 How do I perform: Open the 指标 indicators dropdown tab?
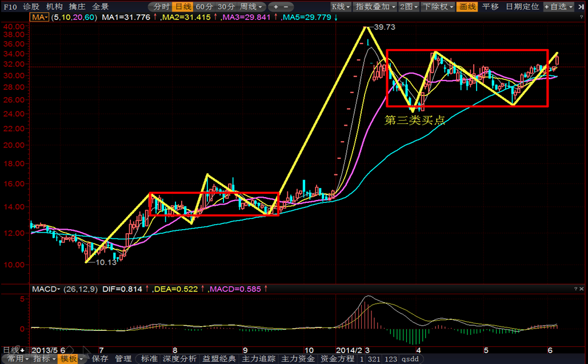(44, 359)
